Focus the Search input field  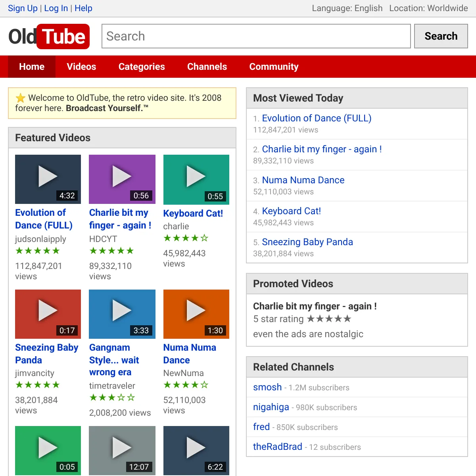pos(256,36)
